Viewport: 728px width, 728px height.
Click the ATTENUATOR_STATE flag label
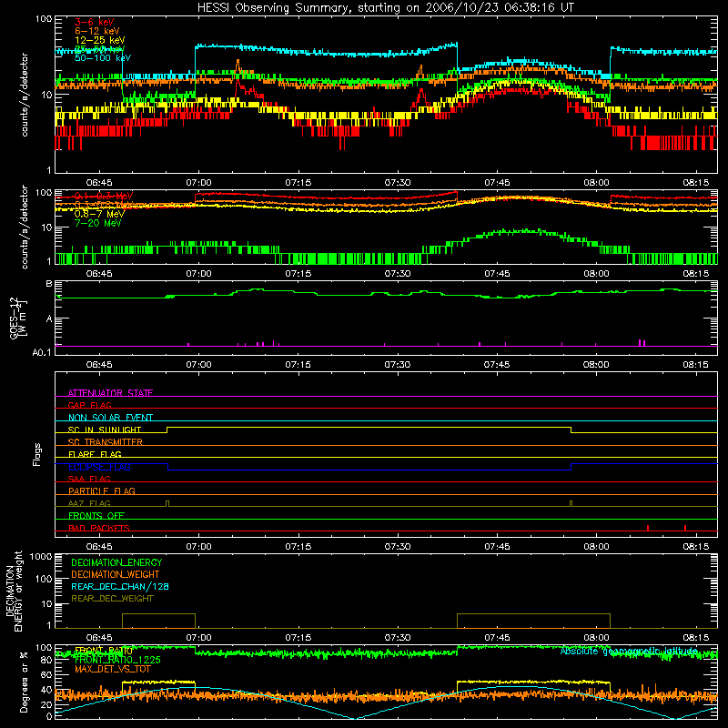pos(110,393)
